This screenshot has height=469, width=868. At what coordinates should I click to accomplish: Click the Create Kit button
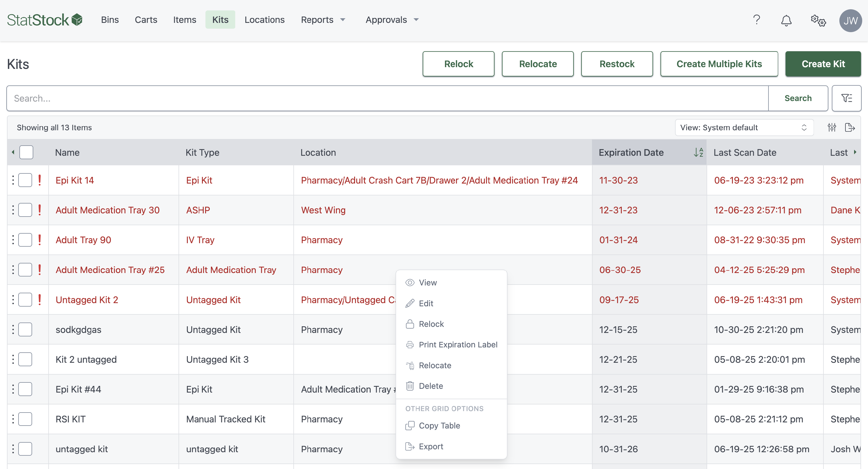click(823, 64)
